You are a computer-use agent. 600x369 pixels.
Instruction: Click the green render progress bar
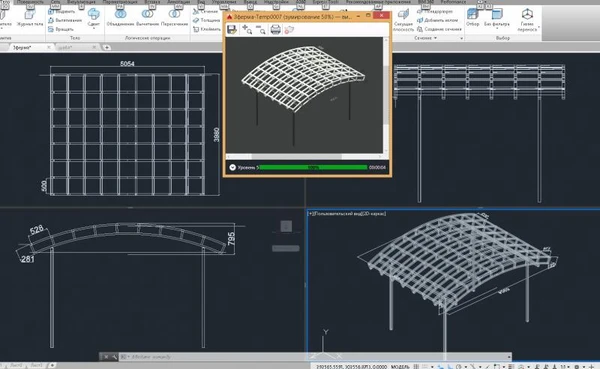click(x=313, y=167)
